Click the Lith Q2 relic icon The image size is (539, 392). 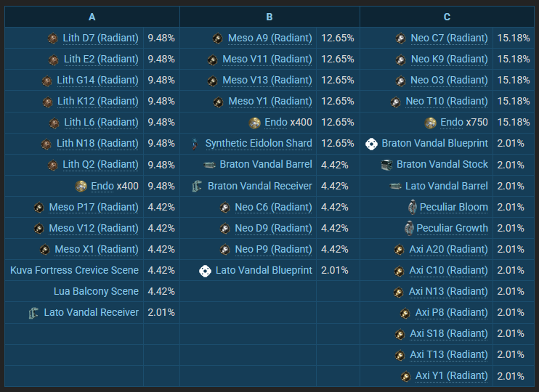53,165
